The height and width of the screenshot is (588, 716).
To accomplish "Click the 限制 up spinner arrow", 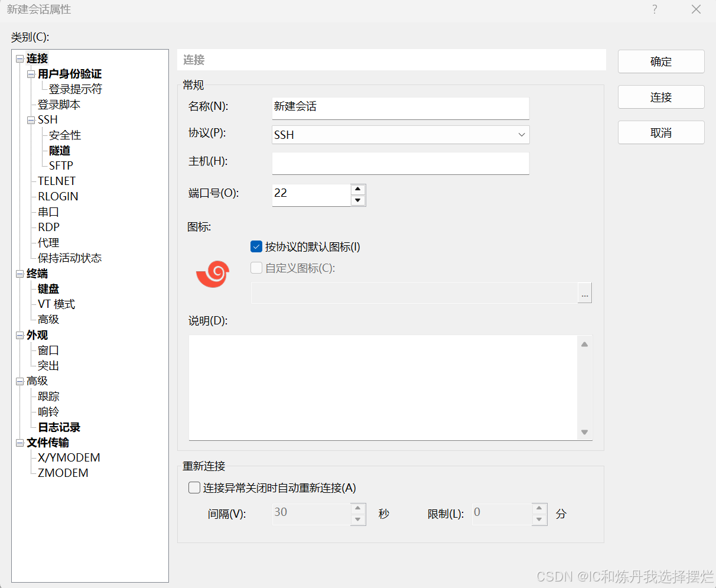I will click(x=539, y=508).
